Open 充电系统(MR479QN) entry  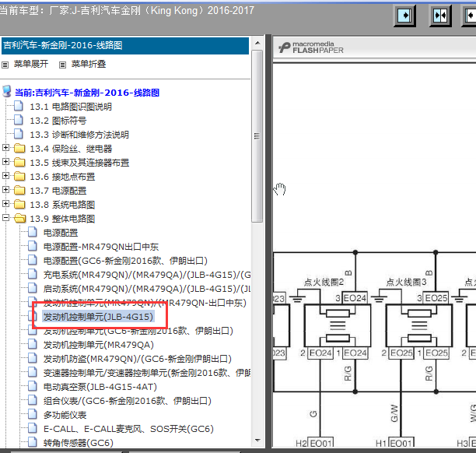coord(147,275)
